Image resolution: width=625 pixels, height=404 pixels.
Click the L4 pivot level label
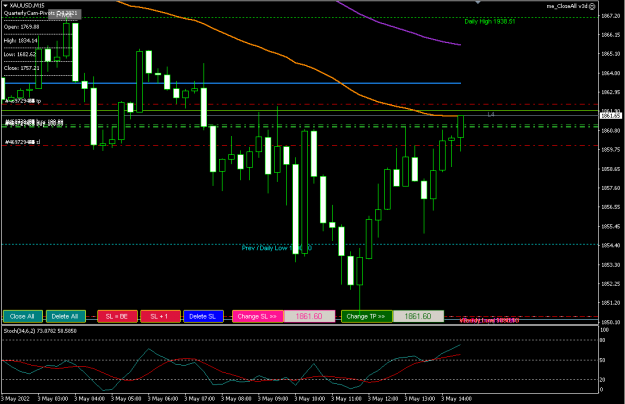coord(491,114)
